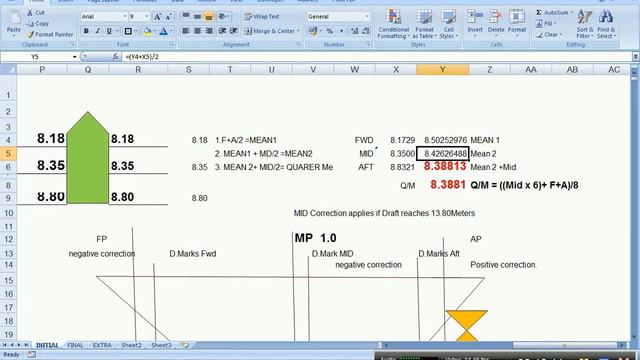Open the Font group dialog launcher
The width and height of the screenshot is (640, 360).
(x=171, y=44)
